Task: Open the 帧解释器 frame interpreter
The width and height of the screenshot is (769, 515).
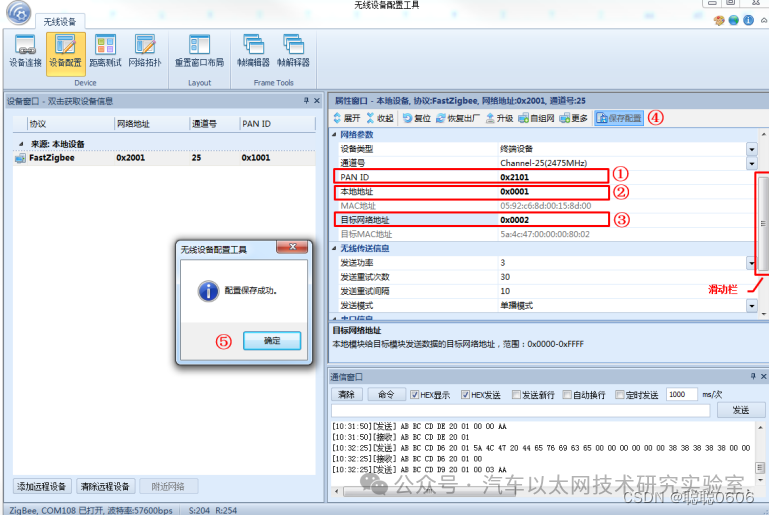Action: (x=293, y=52)
